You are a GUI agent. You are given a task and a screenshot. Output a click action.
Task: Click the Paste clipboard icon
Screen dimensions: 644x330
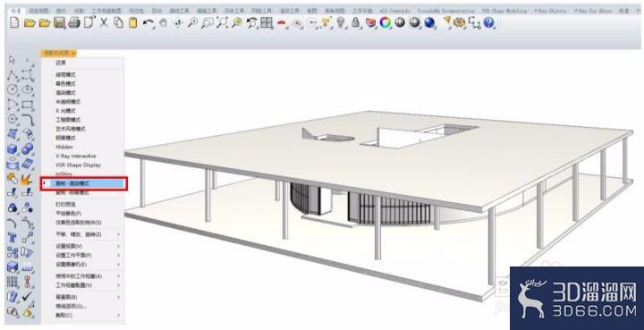[133, 23]
